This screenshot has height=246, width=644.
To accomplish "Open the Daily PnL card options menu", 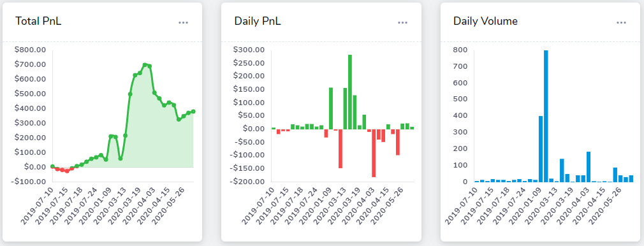I will tap(402, 22).
